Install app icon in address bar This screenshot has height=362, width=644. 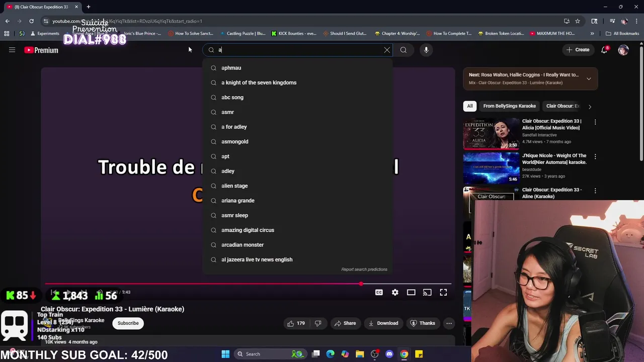pos(567,21)
